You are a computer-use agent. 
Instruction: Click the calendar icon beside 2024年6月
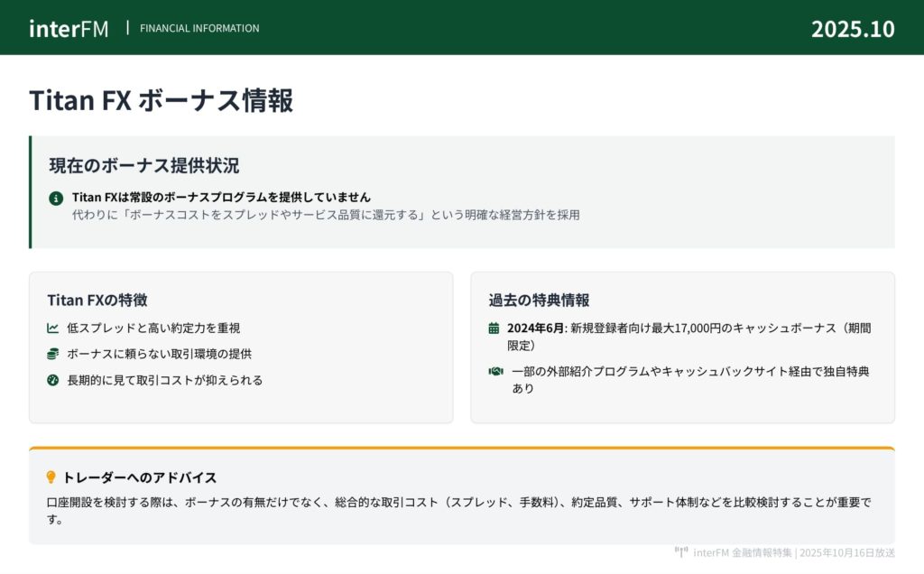pyautogui.click(x=494, y=329)
